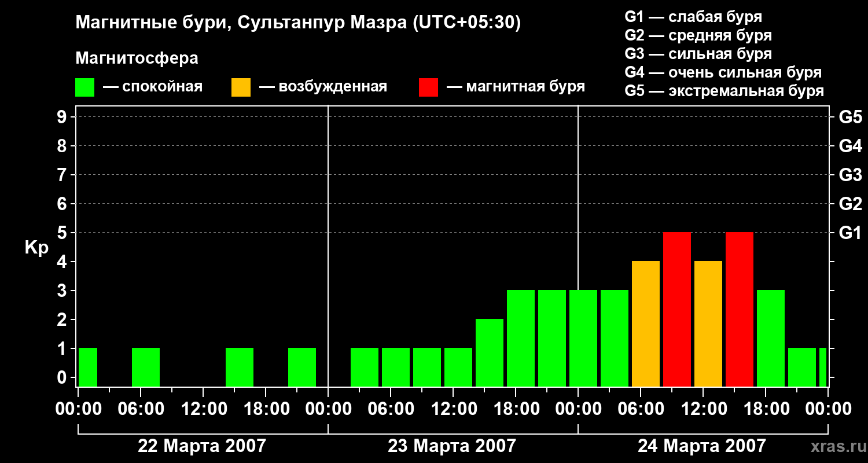Image resolution: width=868 pixels, height=463 pixels.
Task: Click the date label "24 Марта 2007"
Action: 702,446
